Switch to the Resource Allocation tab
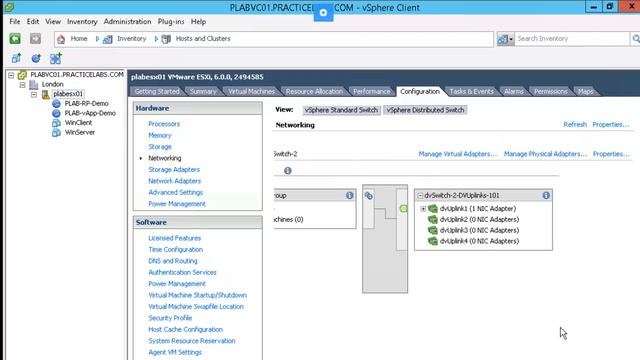This screenshot has height=360, width=640. (x=314, y=91)
